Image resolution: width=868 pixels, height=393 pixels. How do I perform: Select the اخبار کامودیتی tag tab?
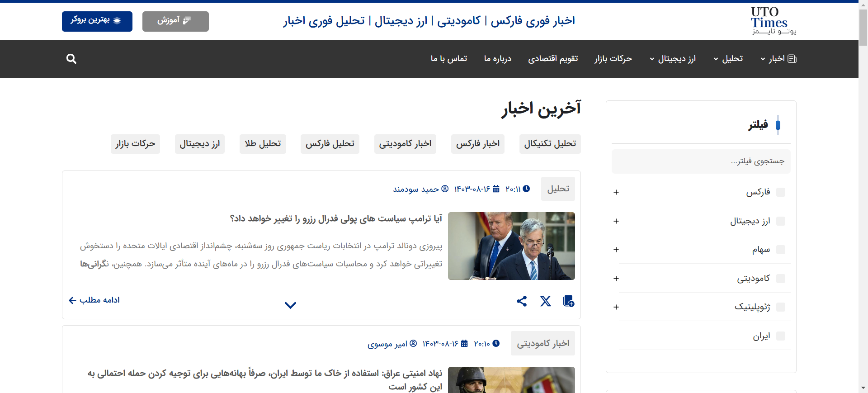[405, 144]
